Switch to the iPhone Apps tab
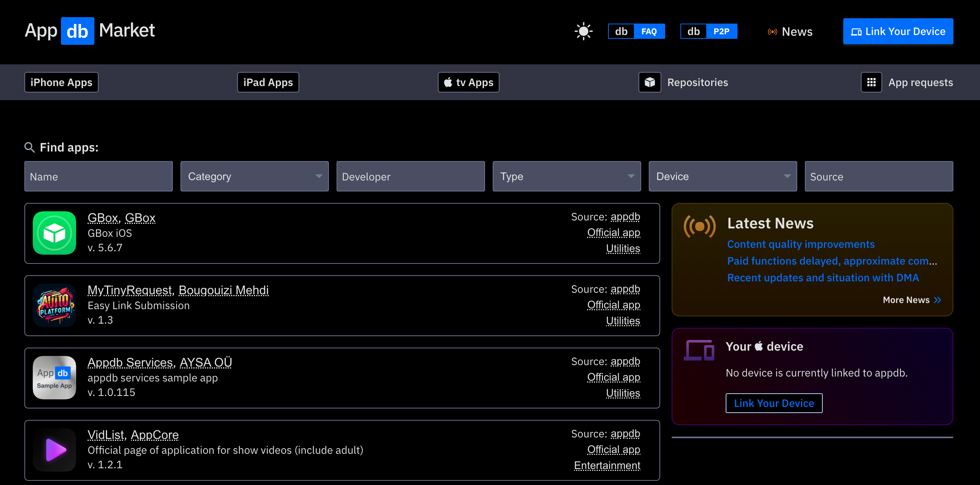The image size is (980, 485). tap(61, 82)
